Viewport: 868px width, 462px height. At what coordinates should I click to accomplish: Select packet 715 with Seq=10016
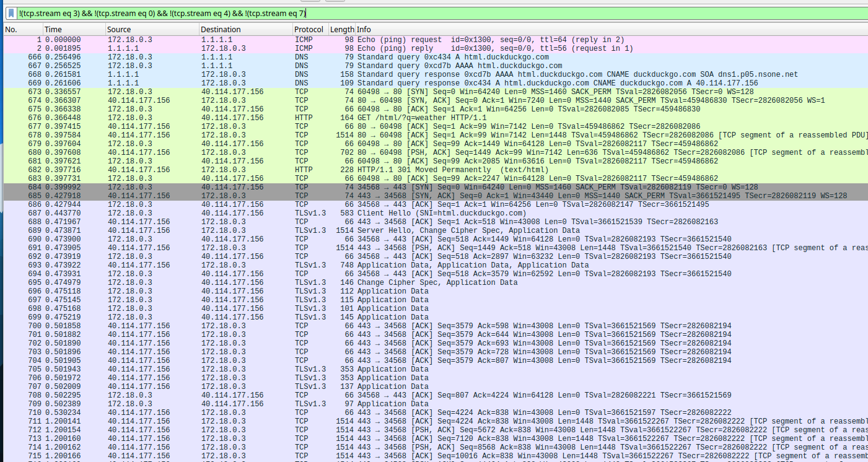pyautogui.click(x=436, y=456)
